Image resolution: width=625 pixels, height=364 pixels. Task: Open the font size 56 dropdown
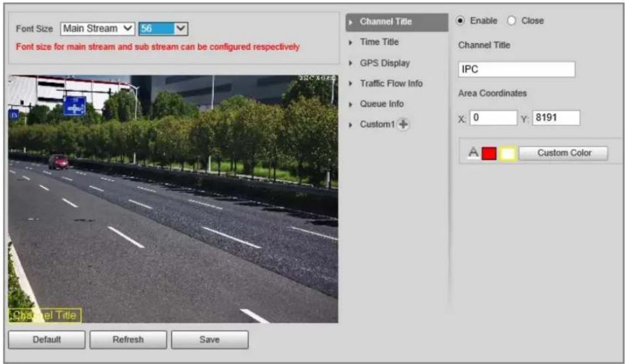pos(163,28)
